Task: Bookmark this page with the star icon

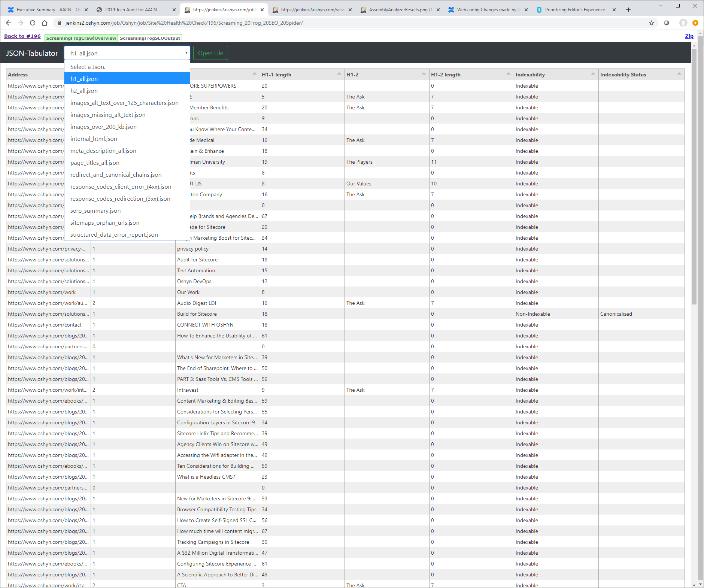Action: point(652,23)
